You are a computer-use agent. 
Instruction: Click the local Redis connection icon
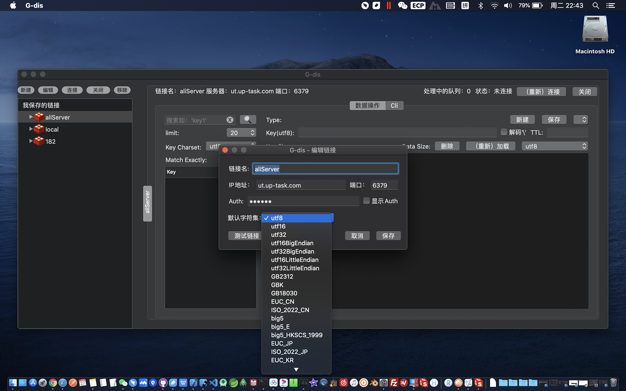39,129
